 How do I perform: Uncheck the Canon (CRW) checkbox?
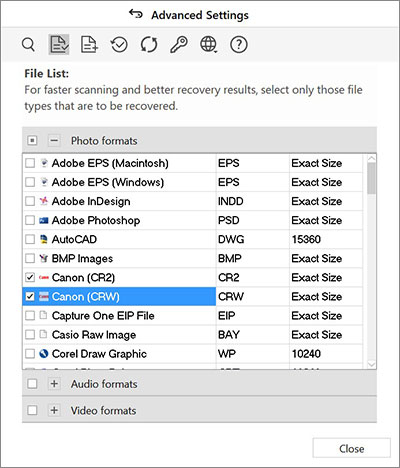pos(30,296)
